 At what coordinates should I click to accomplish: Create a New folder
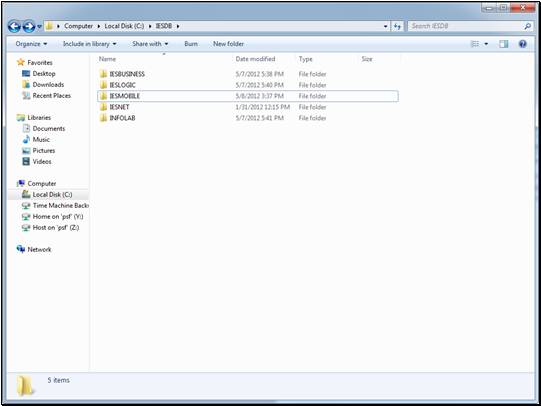(x=228, y=44)
